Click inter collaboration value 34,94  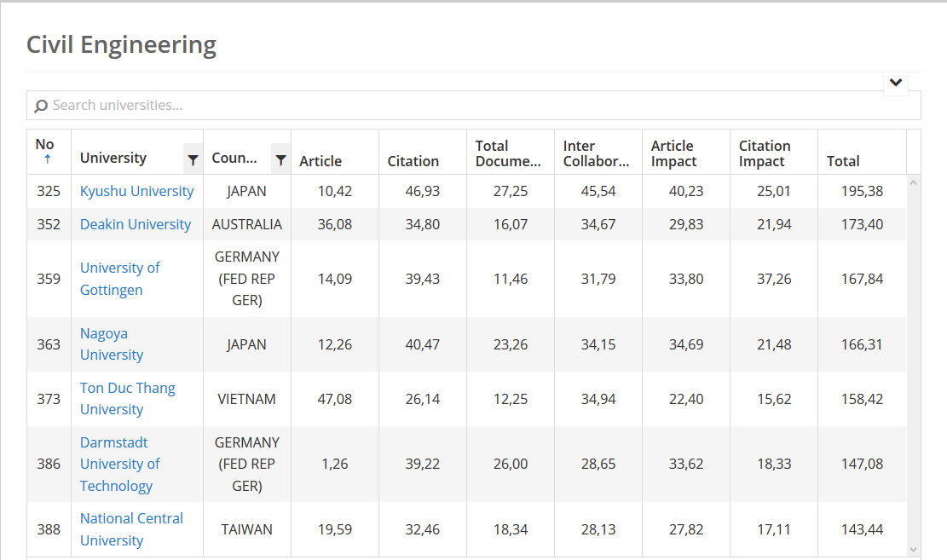coord(598,399)
